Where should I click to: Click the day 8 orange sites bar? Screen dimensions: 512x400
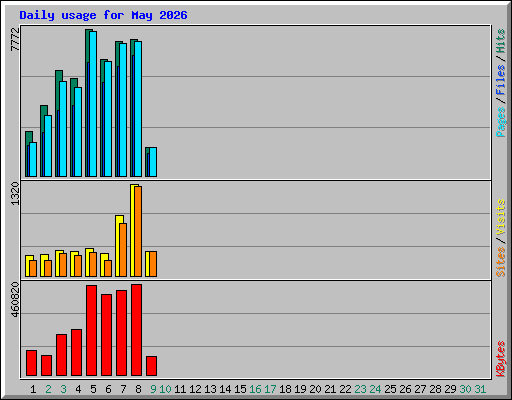click(138, 232)
